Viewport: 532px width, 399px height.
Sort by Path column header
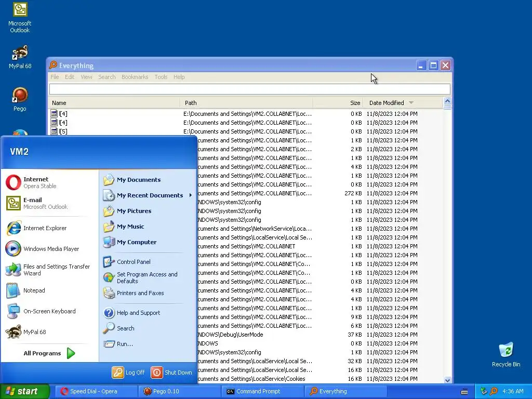247,103
